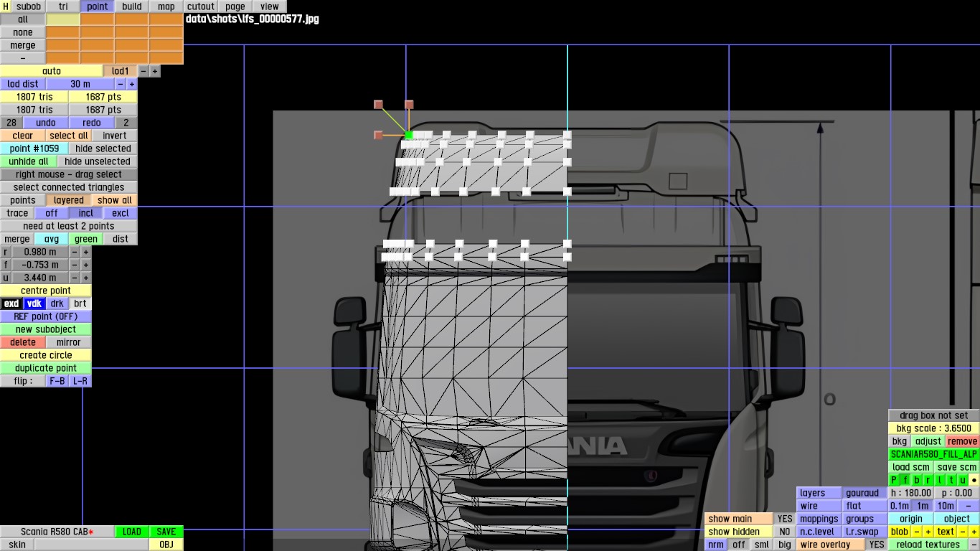The image size is (980, 551).
Task: Remove the background image
Action: click(x=962, y=441)
